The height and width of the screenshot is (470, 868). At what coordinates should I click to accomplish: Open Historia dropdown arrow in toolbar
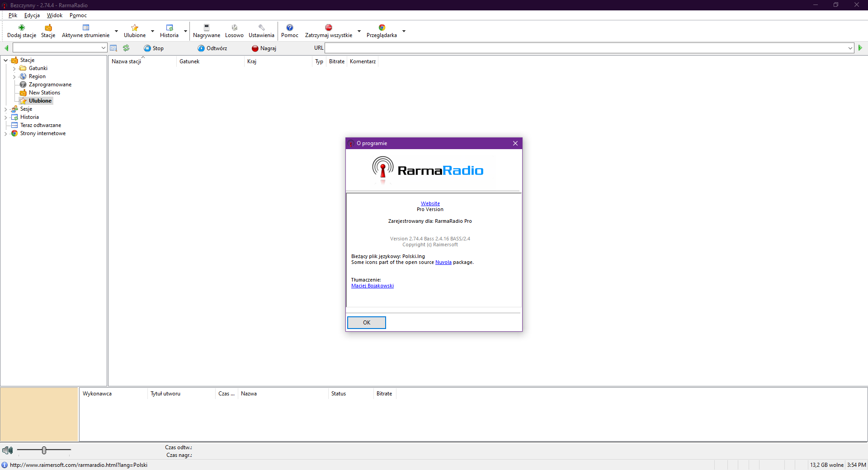[x=185, y=31]
